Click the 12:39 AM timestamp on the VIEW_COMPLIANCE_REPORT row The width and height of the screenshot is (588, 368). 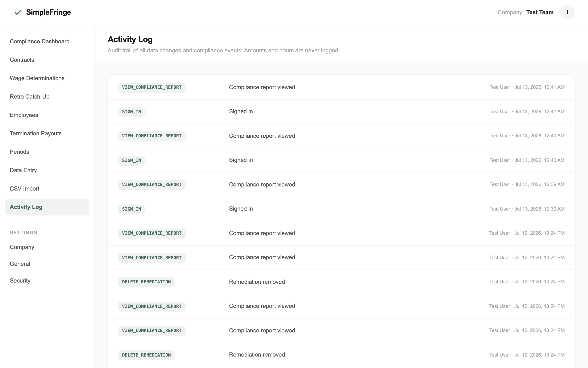527,184
